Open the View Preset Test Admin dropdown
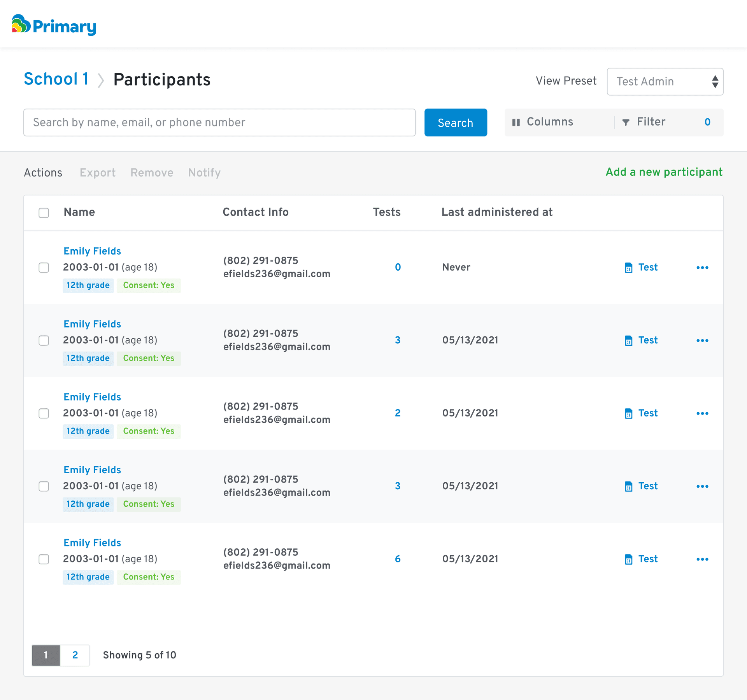This screenshot has height=700, width=747. coord(665,82)
